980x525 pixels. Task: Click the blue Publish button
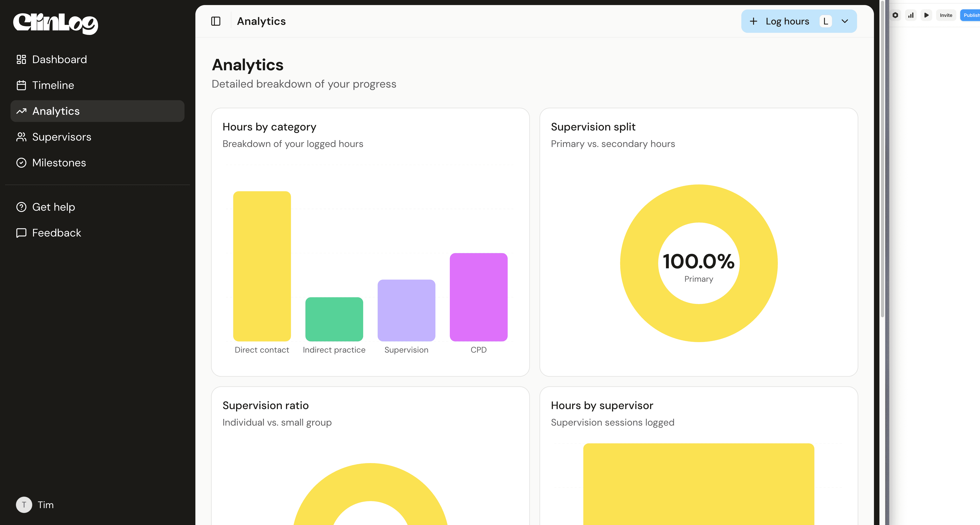point(970,15)
